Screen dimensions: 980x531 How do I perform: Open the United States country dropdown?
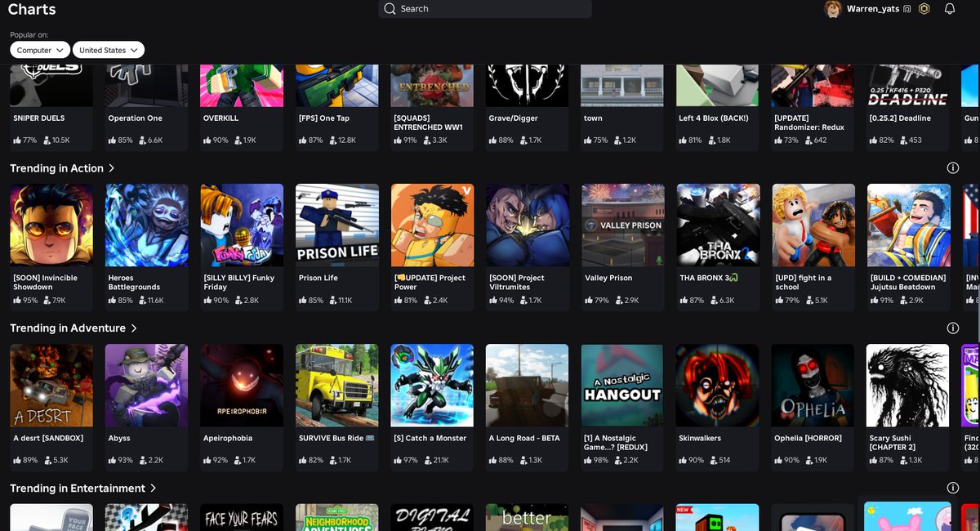tap(109, 50)
